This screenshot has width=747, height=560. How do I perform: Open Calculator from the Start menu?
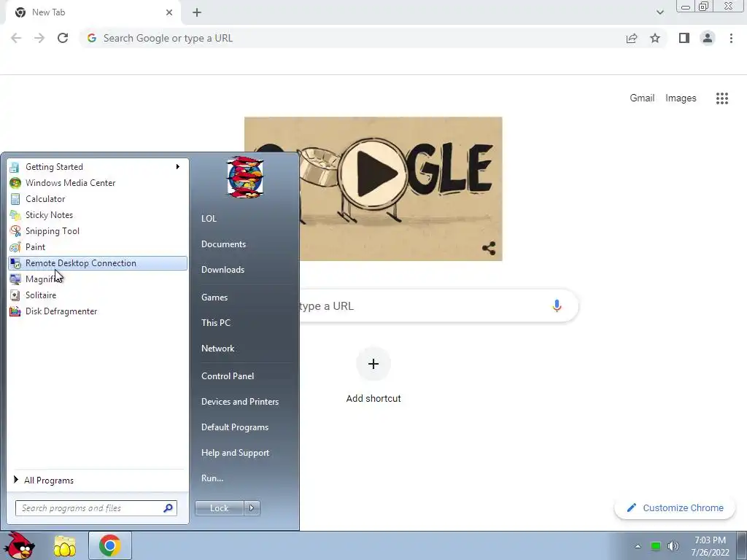(98, 199)
